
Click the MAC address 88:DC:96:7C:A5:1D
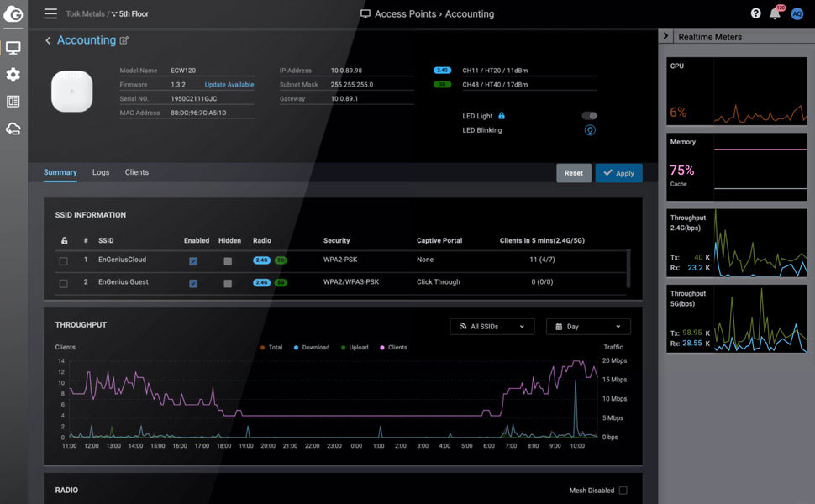pyautogui.click(x=198, y=113)
